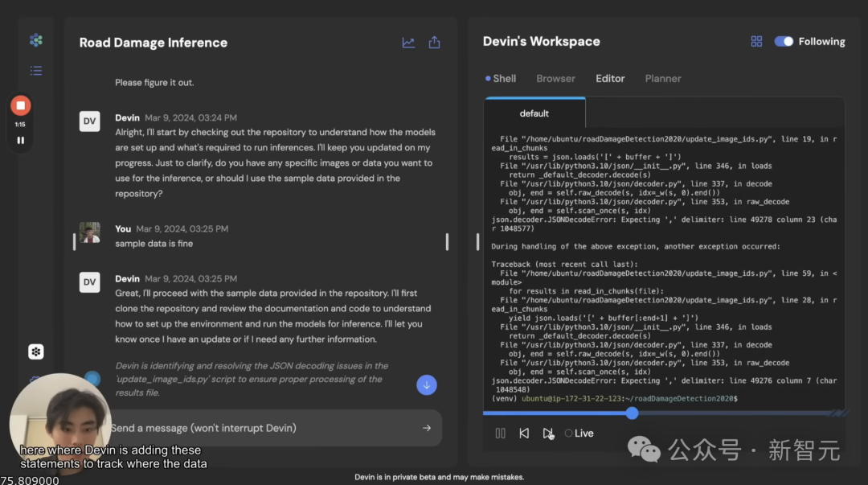This screenshot has width=868, height=485.
Task: Step back to the previous workspace event
Action: (524, 434)
